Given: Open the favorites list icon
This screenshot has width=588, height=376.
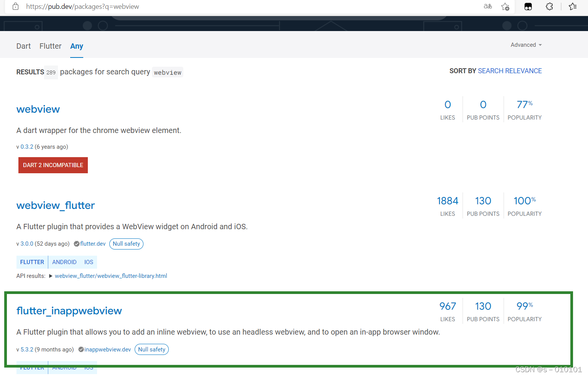Looking at the screenshot, I should click(x=573, y=7).
